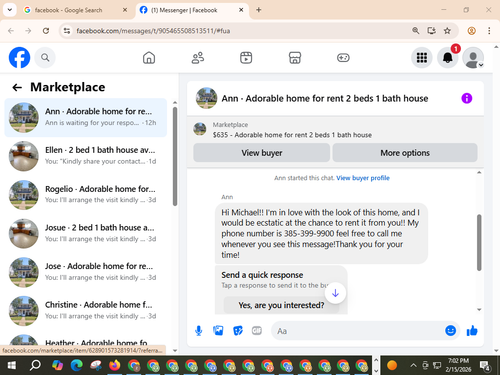Screen dimensions: 500x375
Task: Open Windows taskbar search
Action: coord(35,366)
